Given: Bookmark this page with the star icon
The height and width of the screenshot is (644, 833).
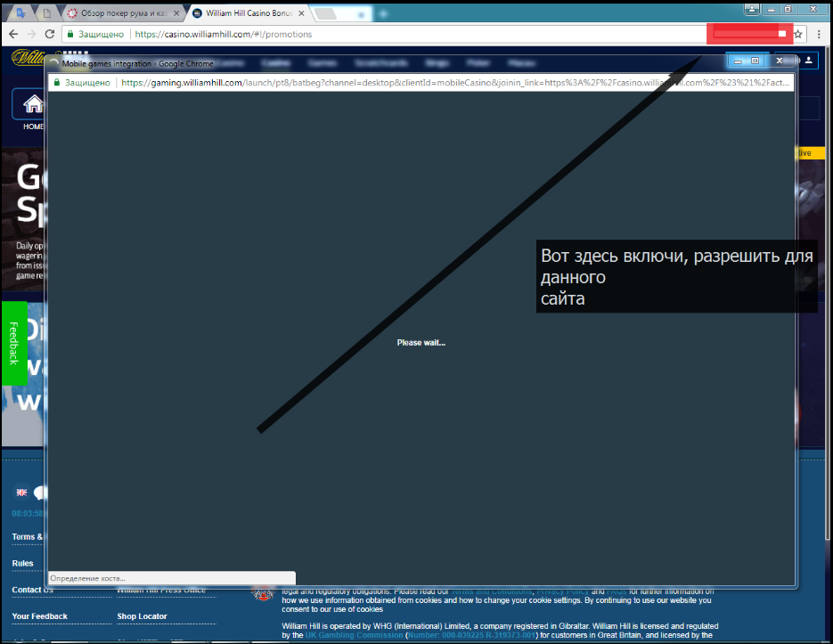Looking at the screenshot, I should coord(798,34).
